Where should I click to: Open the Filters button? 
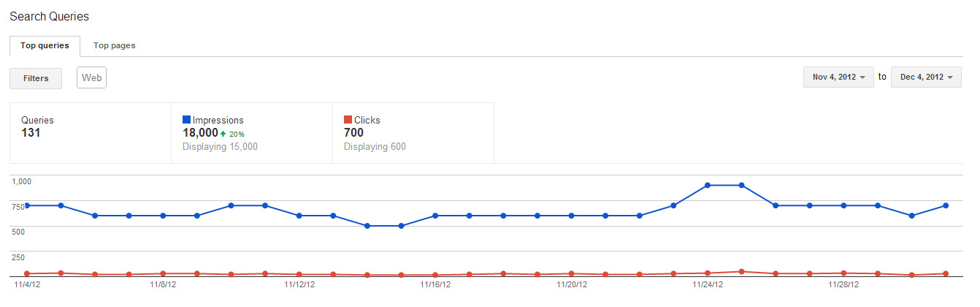[x=36, y=78]
